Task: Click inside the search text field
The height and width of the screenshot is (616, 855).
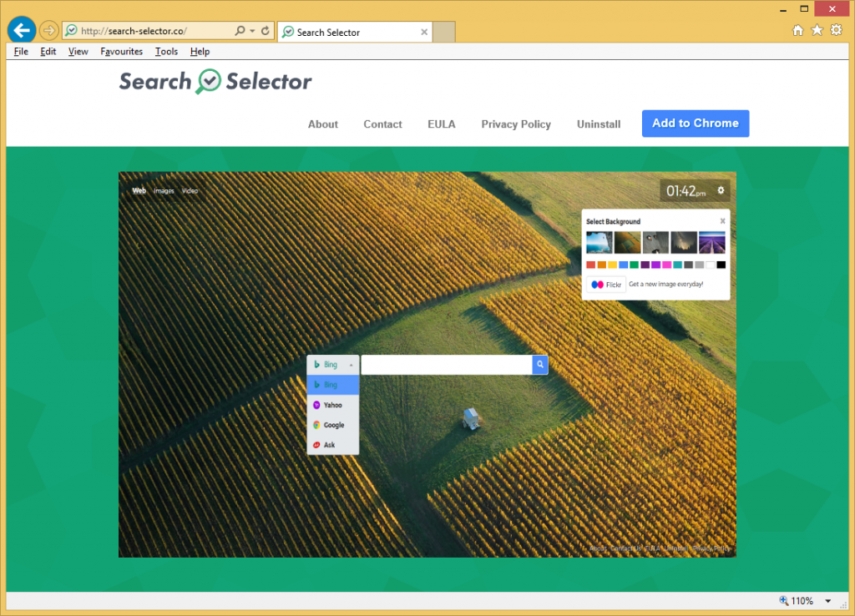Action: (446, 365)
